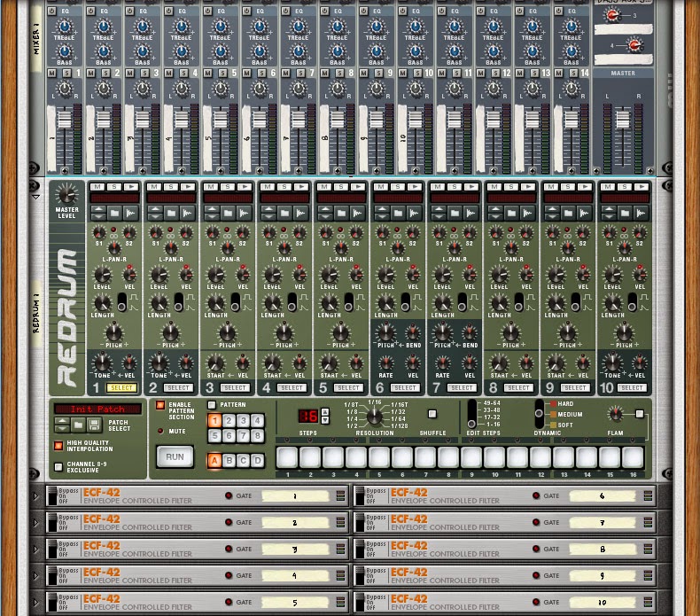Click the sampling waveform icon on Redrum channel 9
The height and width of the screenshot is (616, 700).
click(x=585, y=213)
